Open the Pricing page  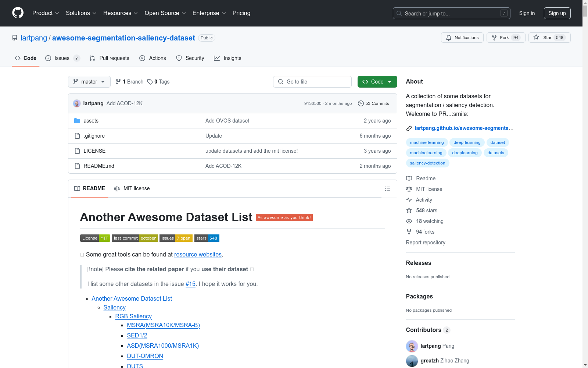tap(241, 13)
